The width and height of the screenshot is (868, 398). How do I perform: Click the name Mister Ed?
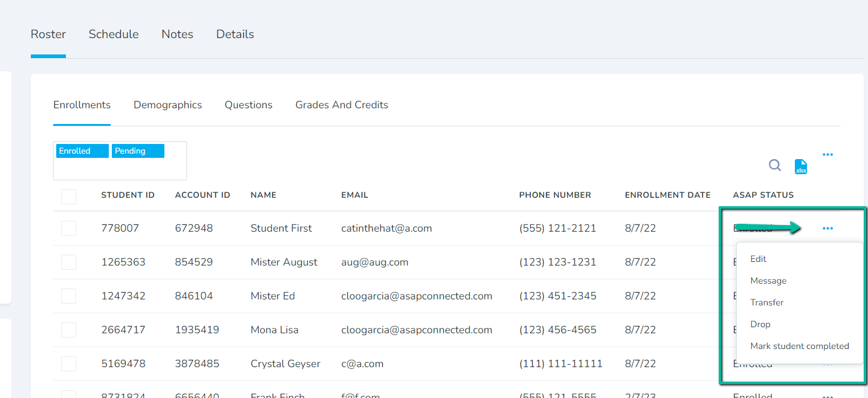273,296
